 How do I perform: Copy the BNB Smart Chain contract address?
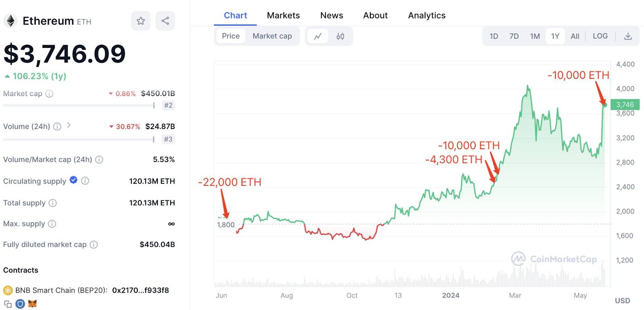[8, 304]
